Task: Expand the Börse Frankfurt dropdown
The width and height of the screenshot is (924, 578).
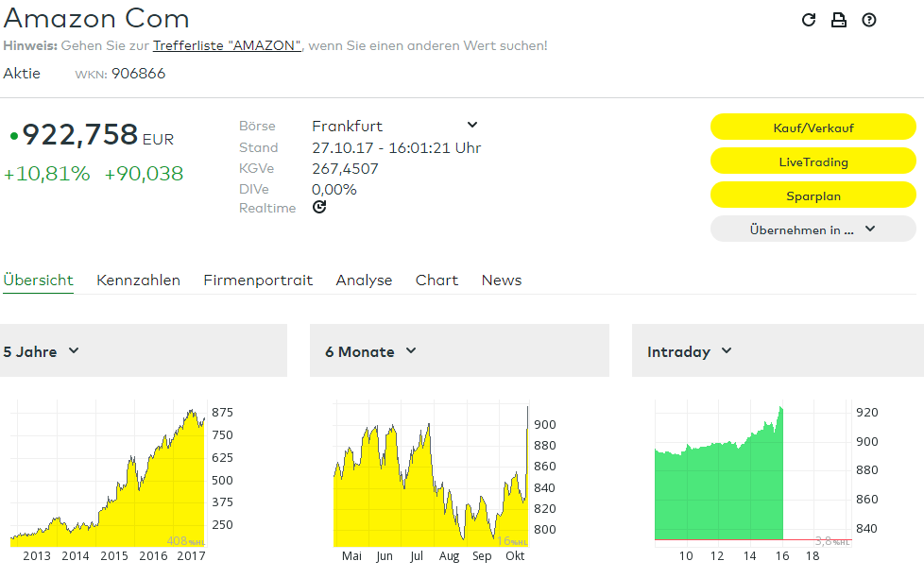Action: 396,126
